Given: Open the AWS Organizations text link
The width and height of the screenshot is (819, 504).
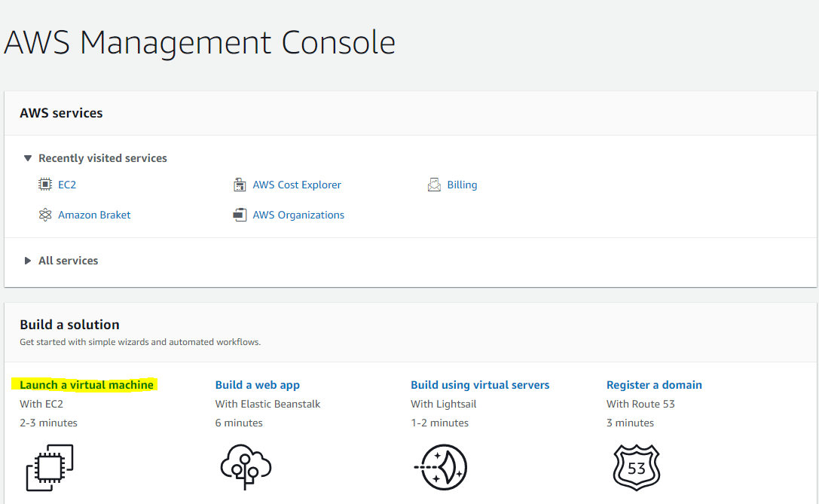Looking at the screenshot, I should 298,215.
